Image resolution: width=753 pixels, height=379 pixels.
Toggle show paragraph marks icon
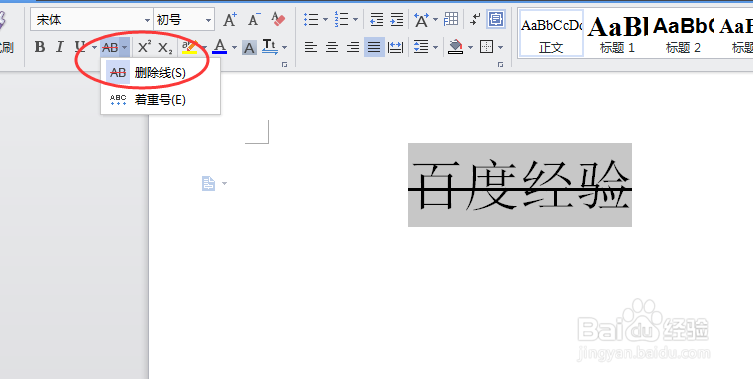click(x=475, y=20)
